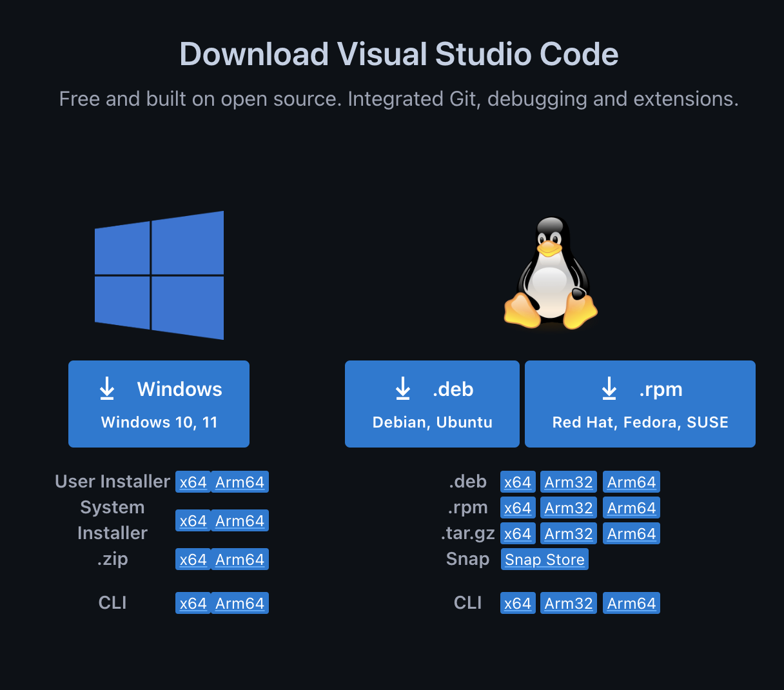The image size is (784, 690).
Task: Get the Windows User Installer x64 build
Action: (193, 482)
